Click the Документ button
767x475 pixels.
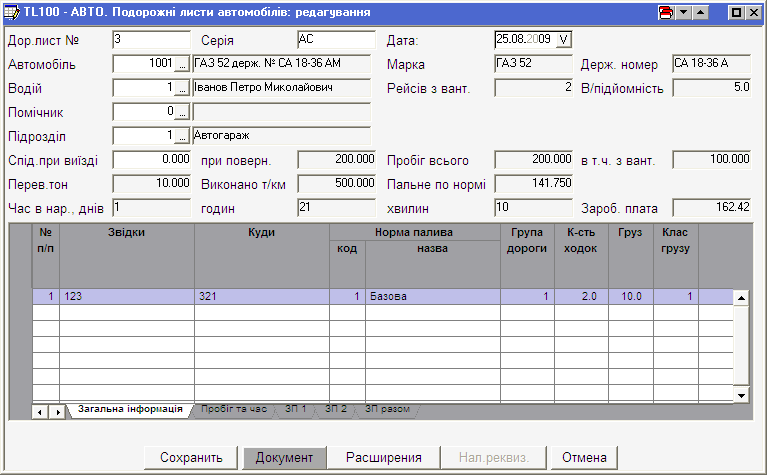coord(284,457)
